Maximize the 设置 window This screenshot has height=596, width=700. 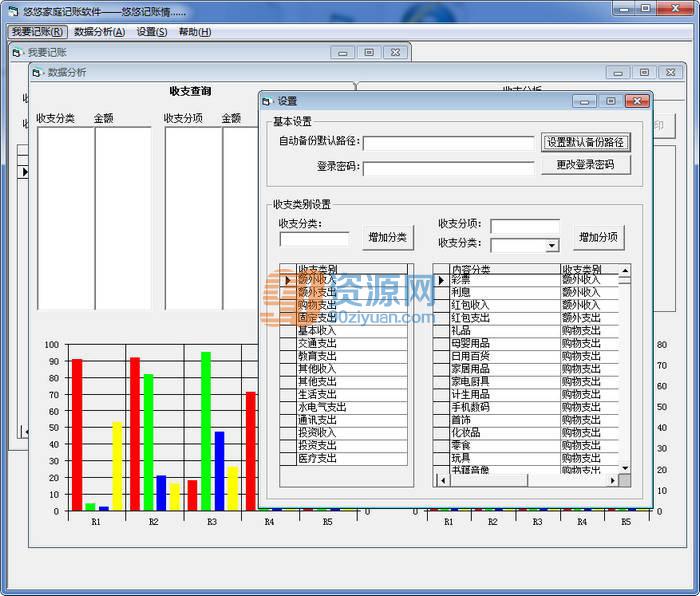(611, 101)
